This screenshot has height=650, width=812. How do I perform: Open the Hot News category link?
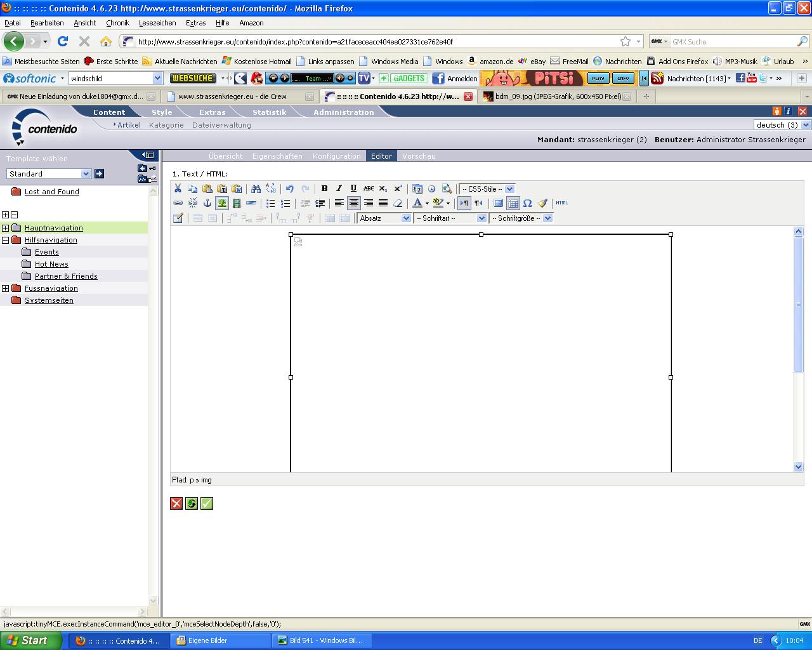(51, 264)
